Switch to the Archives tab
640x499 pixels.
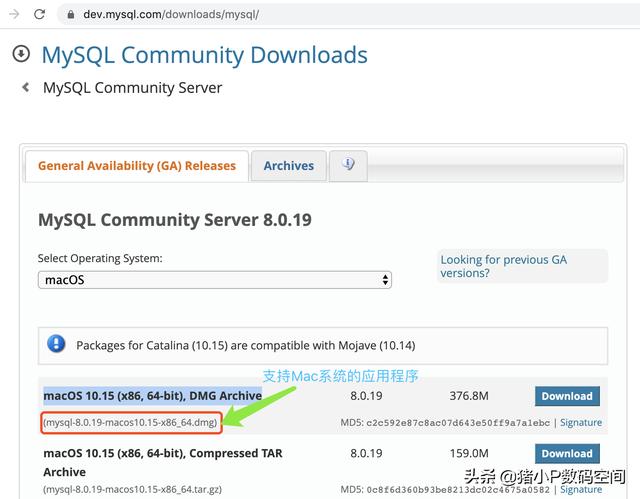click(x=289, y=166)
